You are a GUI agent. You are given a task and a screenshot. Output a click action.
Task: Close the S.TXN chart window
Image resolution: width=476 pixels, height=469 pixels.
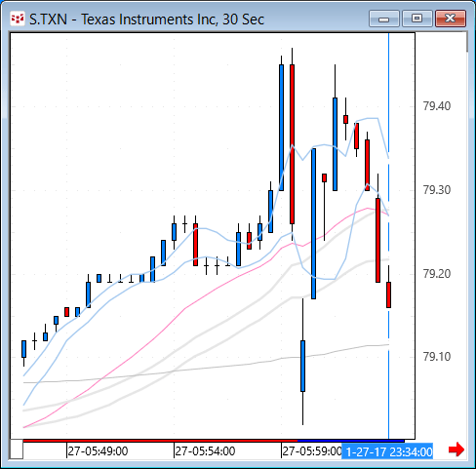pos(451,19)
